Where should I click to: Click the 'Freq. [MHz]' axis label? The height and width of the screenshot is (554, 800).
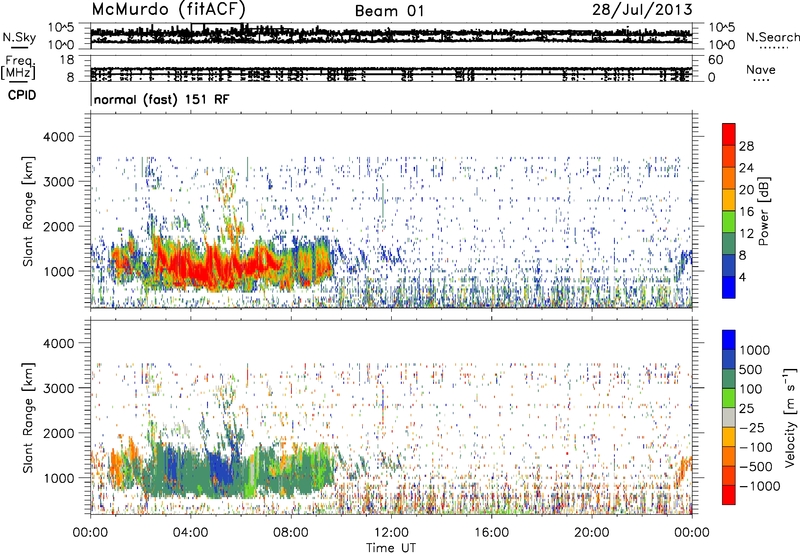[19, 67]
